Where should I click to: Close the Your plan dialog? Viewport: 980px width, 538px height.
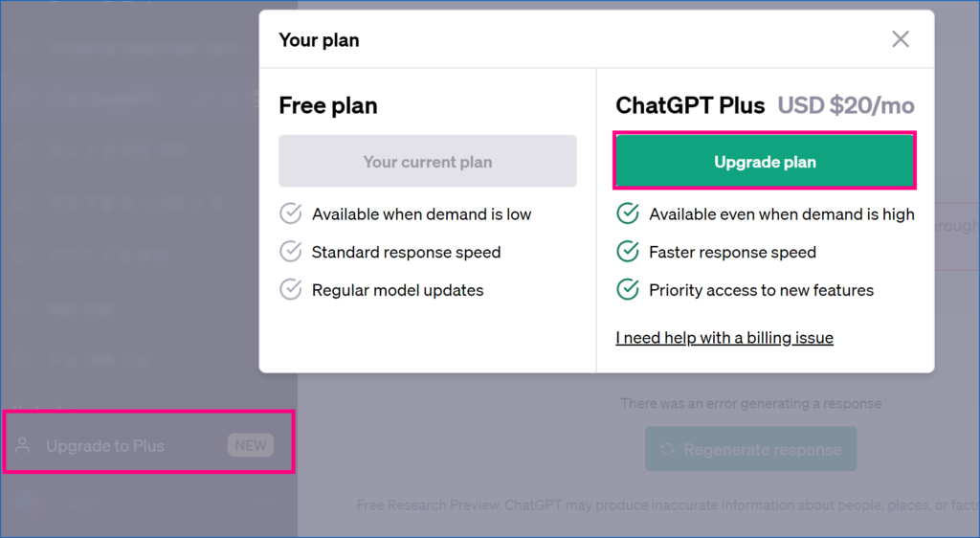(x=900, y=39)
